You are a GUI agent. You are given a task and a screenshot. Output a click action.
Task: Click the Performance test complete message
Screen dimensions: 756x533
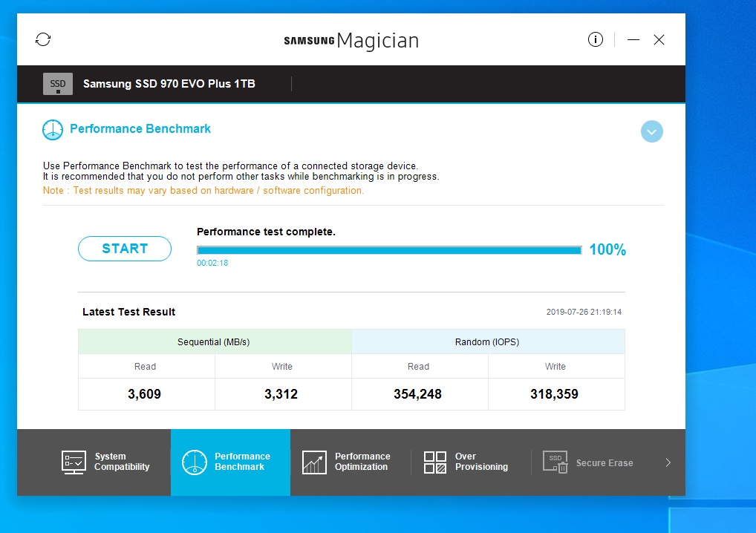click(x=266, y=232)
